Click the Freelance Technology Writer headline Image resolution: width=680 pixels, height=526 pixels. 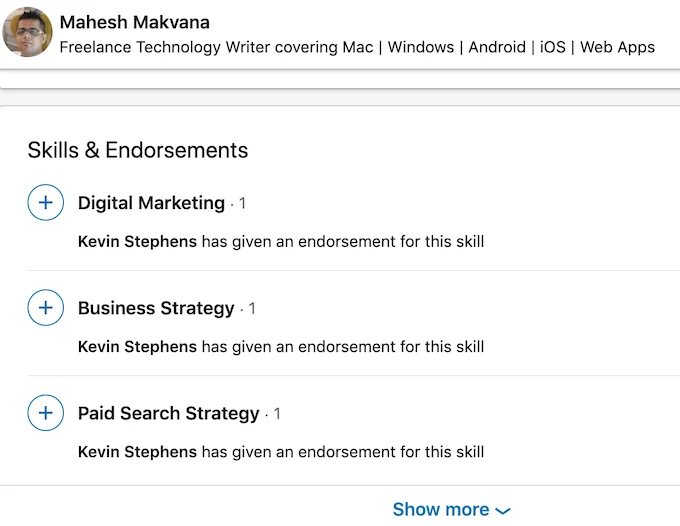357,47
